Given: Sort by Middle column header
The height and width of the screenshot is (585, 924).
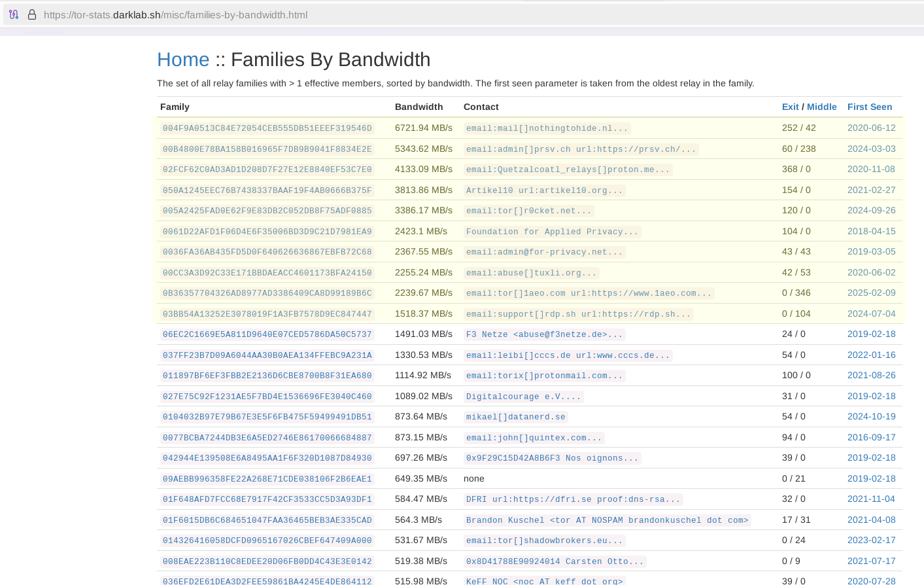Looking at the screenshot, I should tap(822, 107).
